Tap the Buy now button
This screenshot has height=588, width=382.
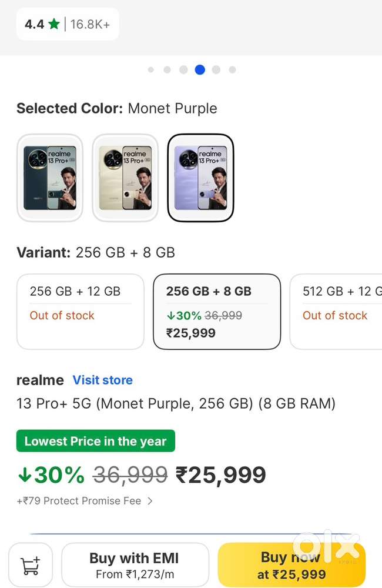click(290, 564)
